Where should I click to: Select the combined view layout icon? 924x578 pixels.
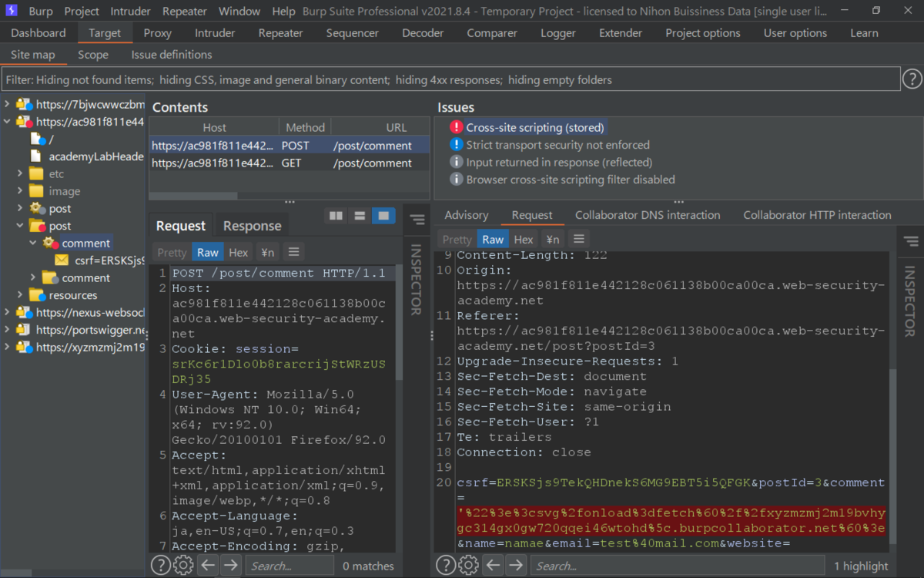383,216
